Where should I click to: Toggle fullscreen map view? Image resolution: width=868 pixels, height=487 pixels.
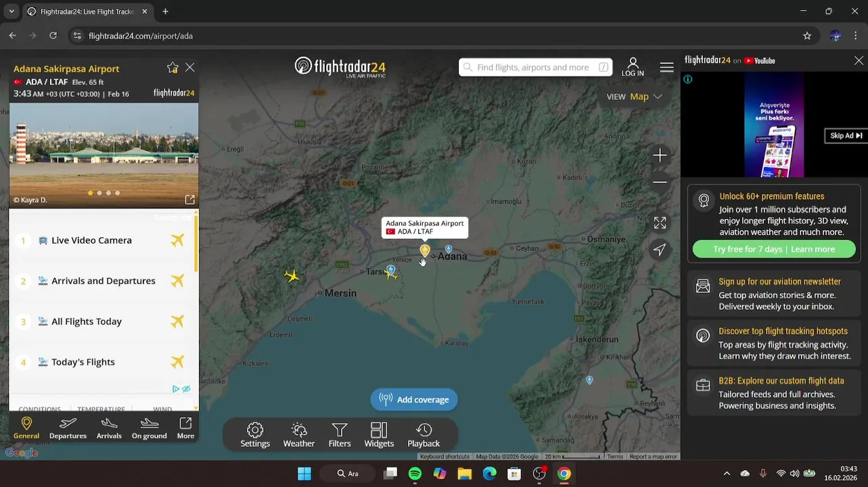tap(660, 223)
